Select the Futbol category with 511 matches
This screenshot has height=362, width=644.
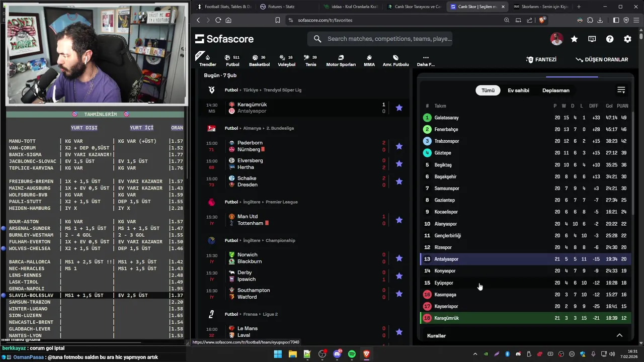pyautogui.click(x=232, y=60)
